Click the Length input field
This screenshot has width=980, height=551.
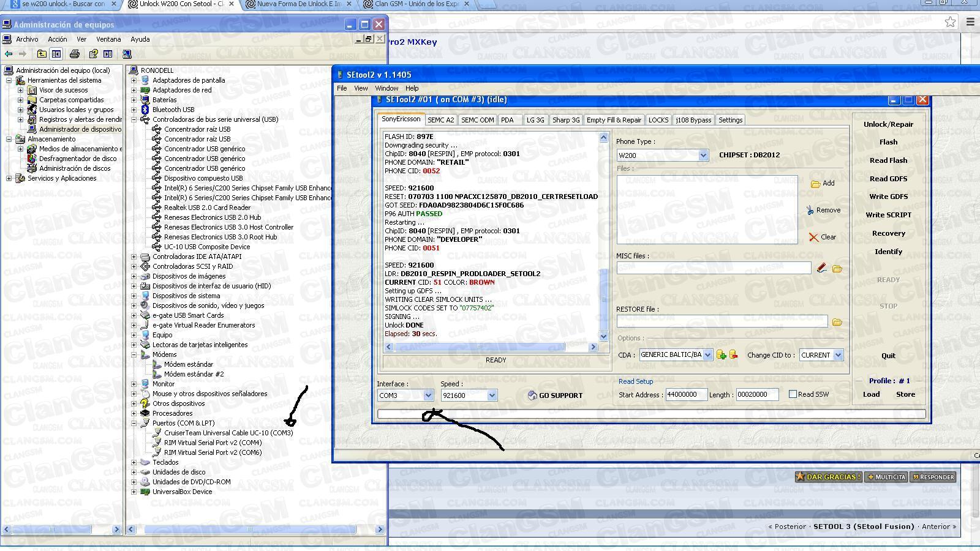[757, 395]
